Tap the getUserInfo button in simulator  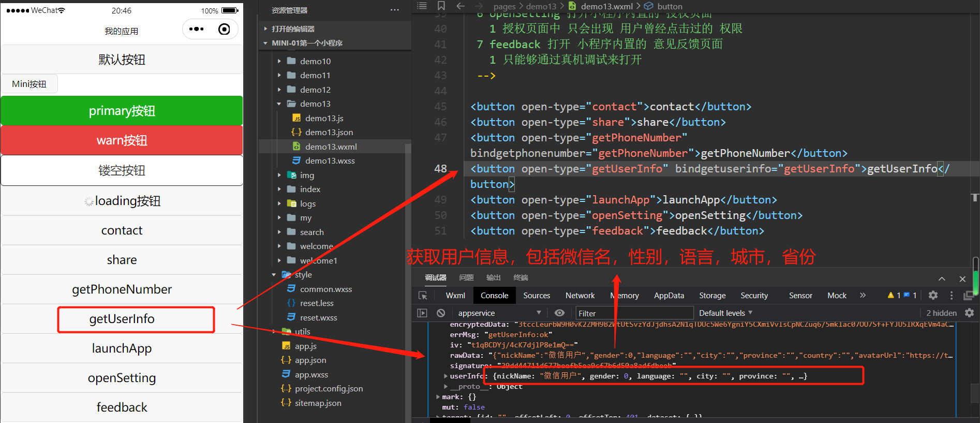(122, 319)
